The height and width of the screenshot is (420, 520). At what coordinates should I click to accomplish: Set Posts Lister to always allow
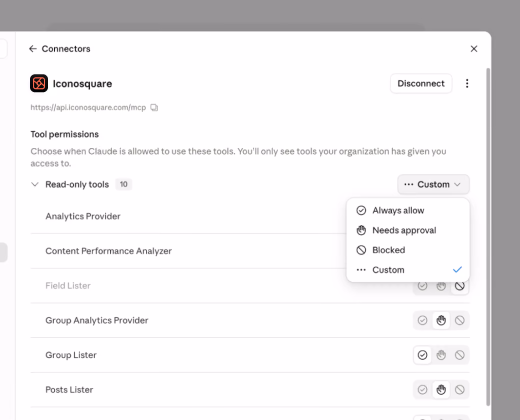pos(422,389)
